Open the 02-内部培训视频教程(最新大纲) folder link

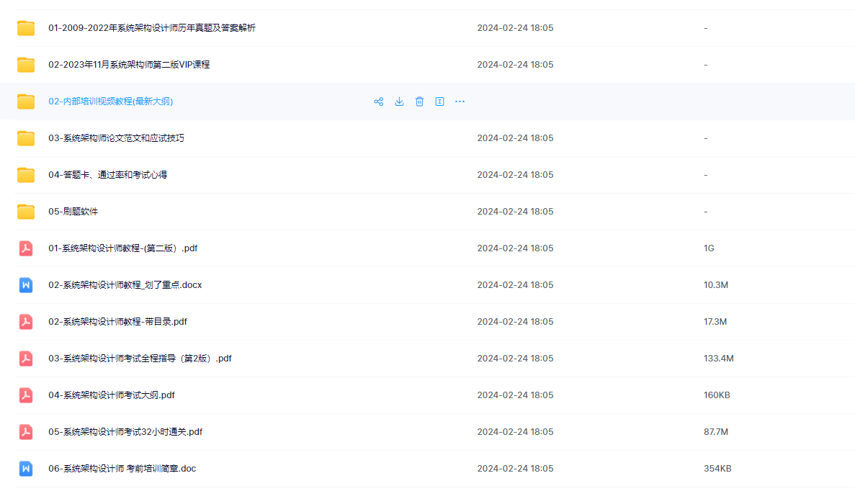[110, 102]
